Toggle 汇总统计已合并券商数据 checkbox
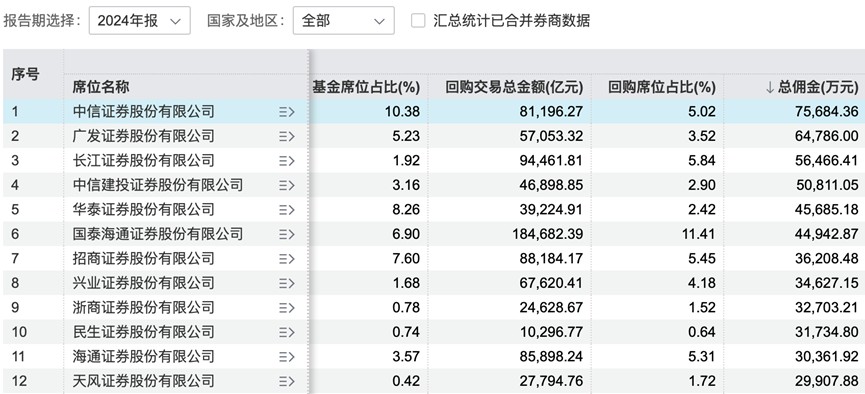 [x=419, y=21]
